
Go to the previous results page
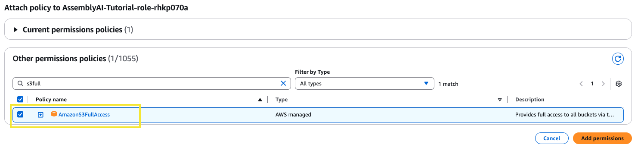pos(581,84)
